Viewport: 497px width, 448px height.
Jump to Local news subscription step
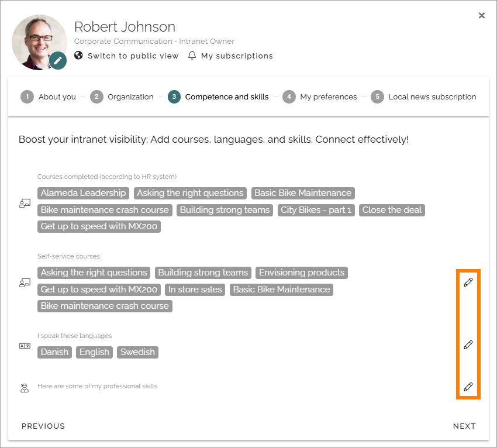[423, 97]
